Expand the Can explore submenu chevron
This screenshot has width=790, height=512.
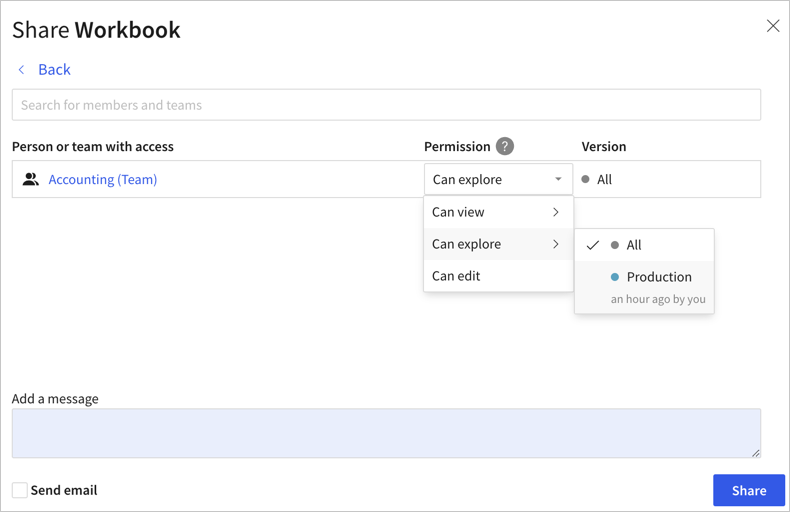[556, 244]
